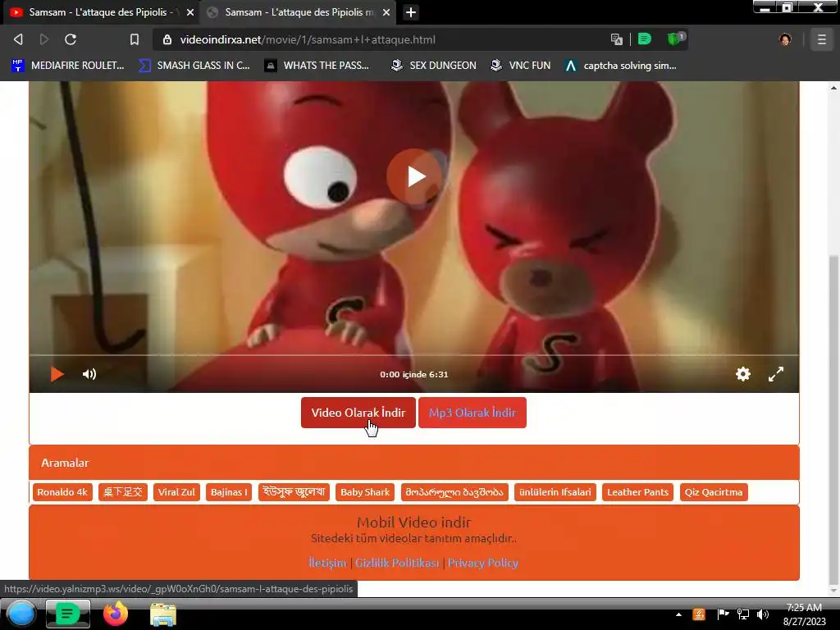This screenshot has width=840, height=630.
Task: Reload the current page
Action: 71,39
